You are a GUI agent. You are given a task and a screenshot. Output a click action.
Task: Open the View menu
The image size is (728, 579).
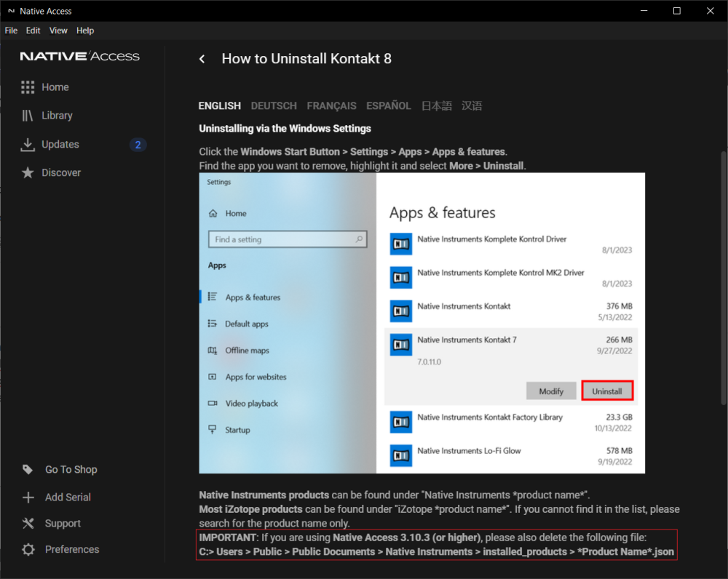point(58,31)
